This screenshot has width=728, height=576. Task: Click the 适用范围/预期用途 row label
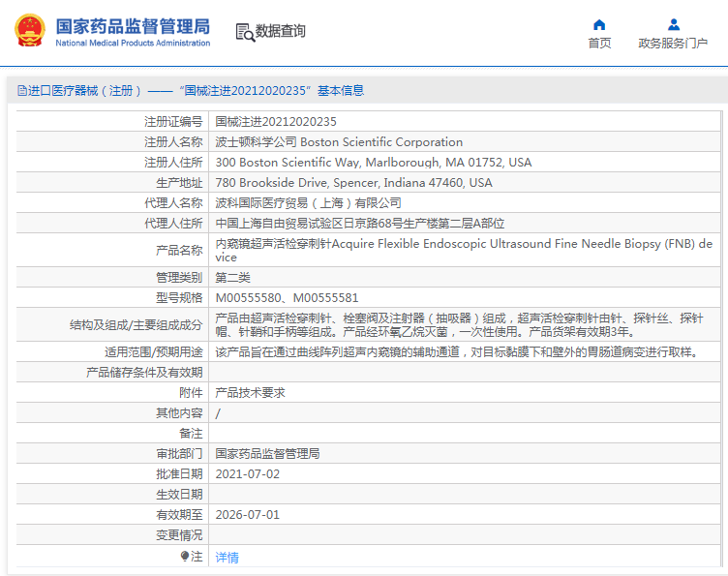tap(154, 352)
